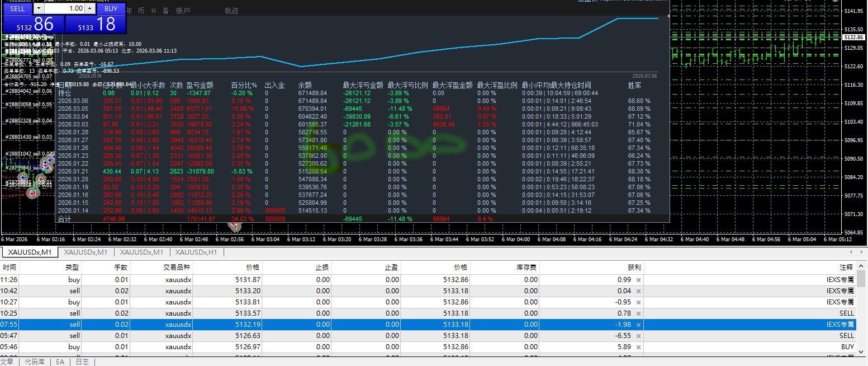Image resolution: width=868 pixels, height=366 pixels.
Task: Click chart order label #28803058 sell 0.05
Action: tap(29, 105)
